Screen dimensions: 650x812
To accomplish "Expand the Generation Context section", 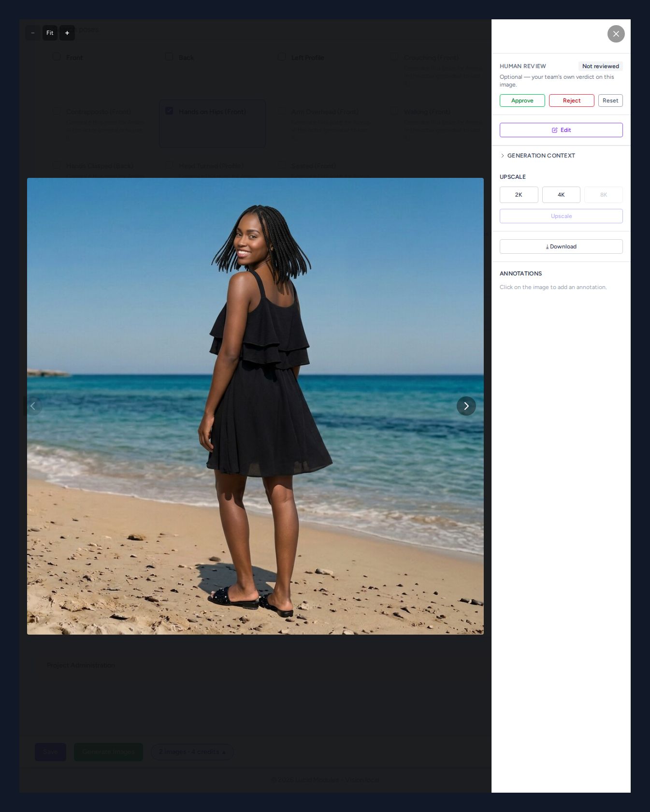I will click(x=537, y=156).
